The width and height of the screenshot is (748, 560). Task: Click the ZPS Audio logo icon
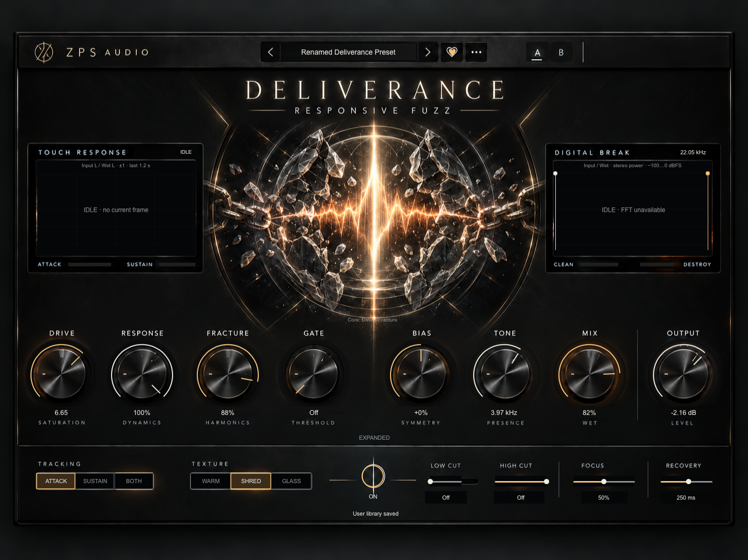coord(44,52)
